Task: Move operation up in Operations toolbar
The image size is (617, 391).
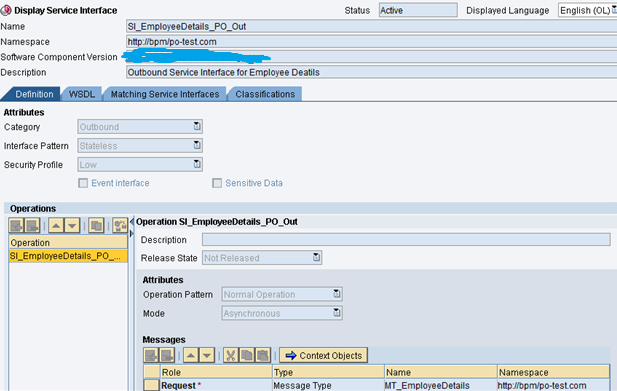Action: click(x=56, y=226)
